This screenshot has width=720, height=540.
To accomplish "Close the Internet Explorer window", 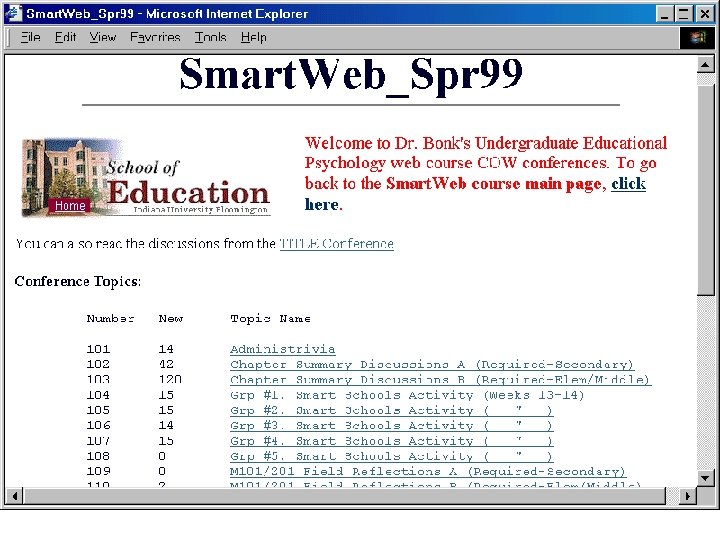I will tap(705, 14).
